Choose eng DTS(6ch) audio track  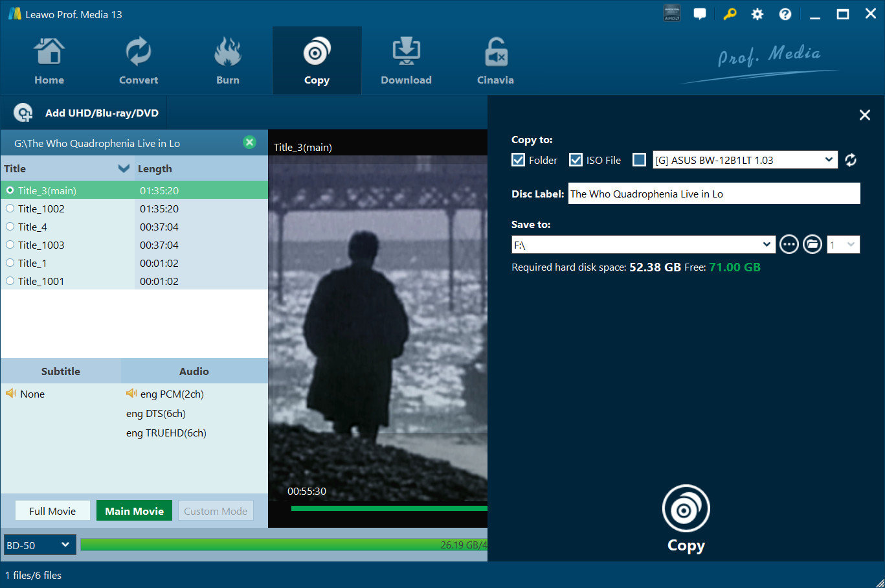point(156,413)
